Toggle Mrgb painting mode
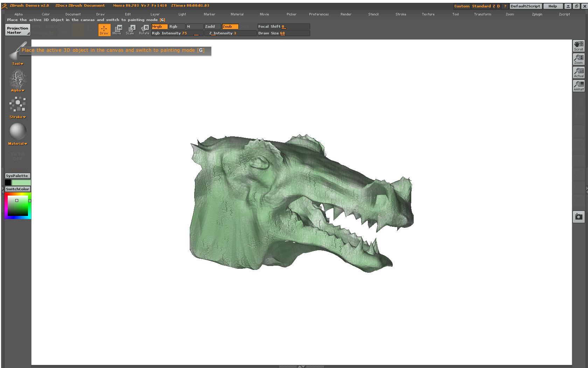This screenshot has height=368, width=588. click(159, 27)
